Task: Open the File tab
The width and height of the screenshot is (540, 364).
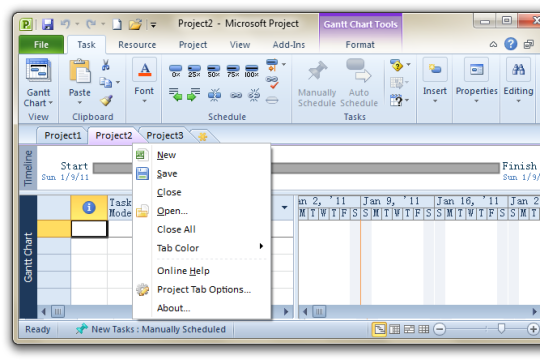Action: coord(41,45)
